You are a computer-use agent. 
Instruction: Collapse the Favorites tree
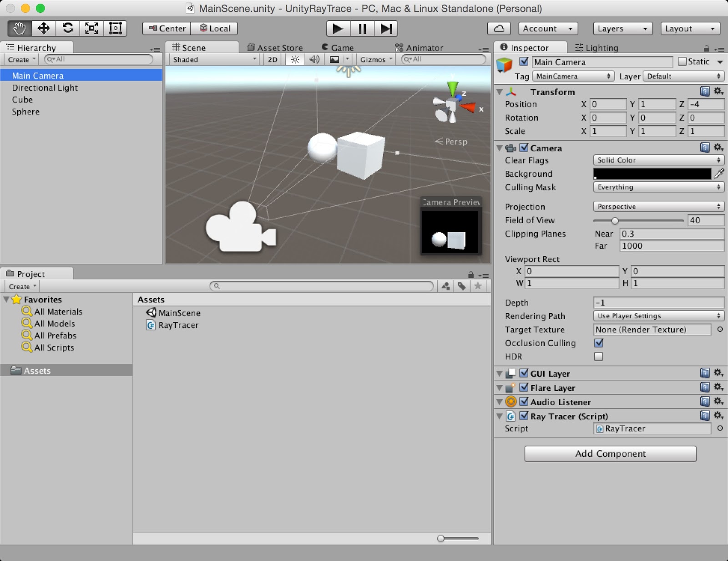pyautogui.click(x=6, y=299)
